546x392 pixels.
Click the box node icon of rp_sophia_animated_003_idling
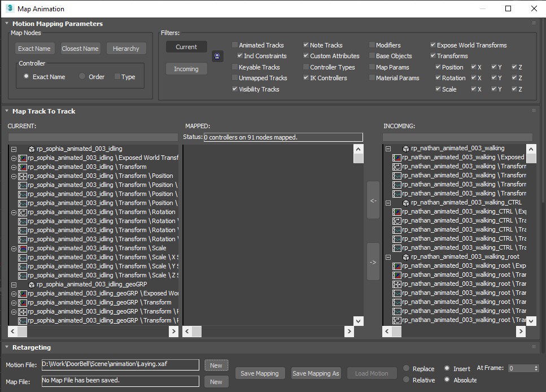32,149
